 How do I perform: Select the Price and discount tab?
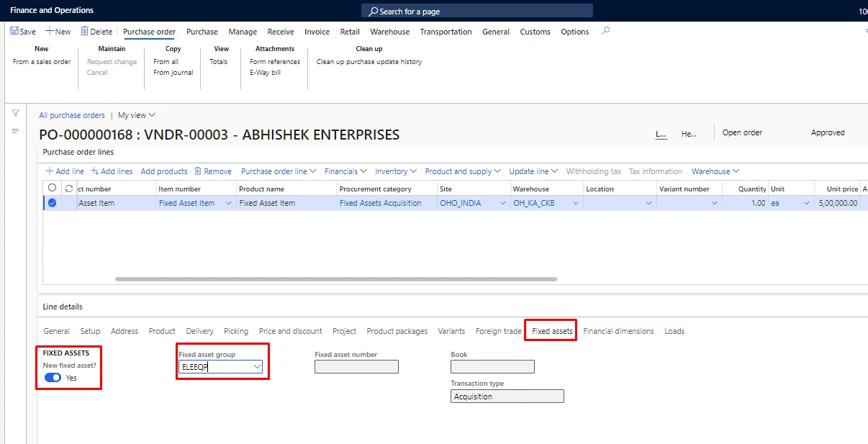click(291, 331)
